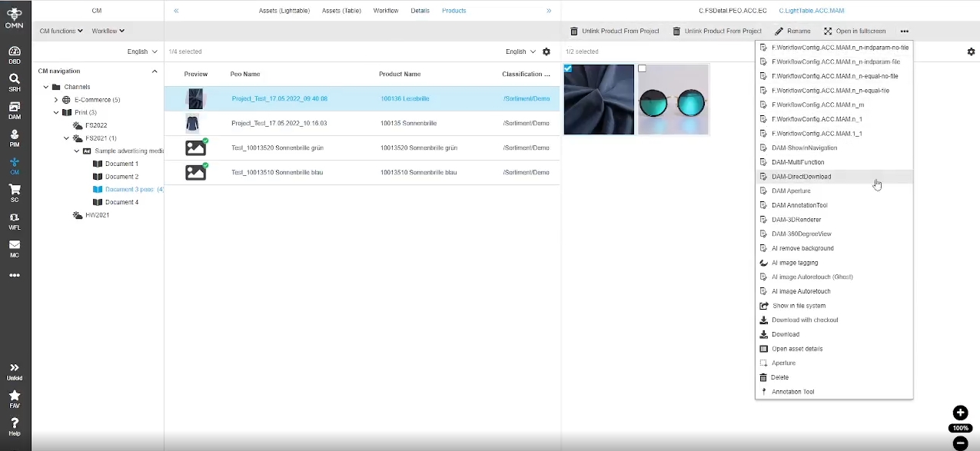Open the SRH search icon in sidebar
The height and width of the screenshot is (451, 980).
tap(15, 82)
